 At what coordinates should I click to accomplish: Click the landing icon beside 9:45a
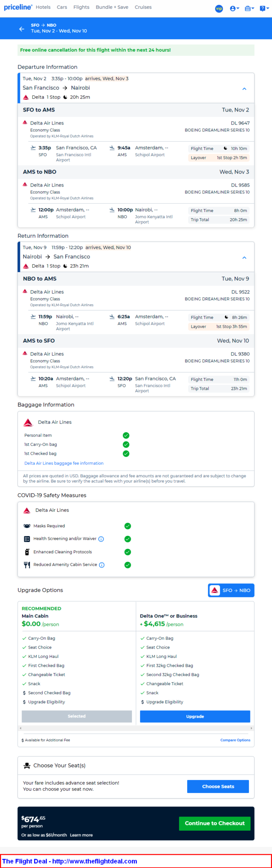tap(112, 148)
